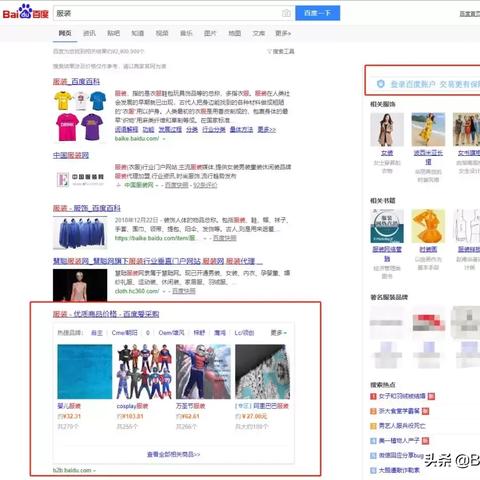Switch to the 贴吧 tab
Screen dimensions: 480x480
pos(113,33)
